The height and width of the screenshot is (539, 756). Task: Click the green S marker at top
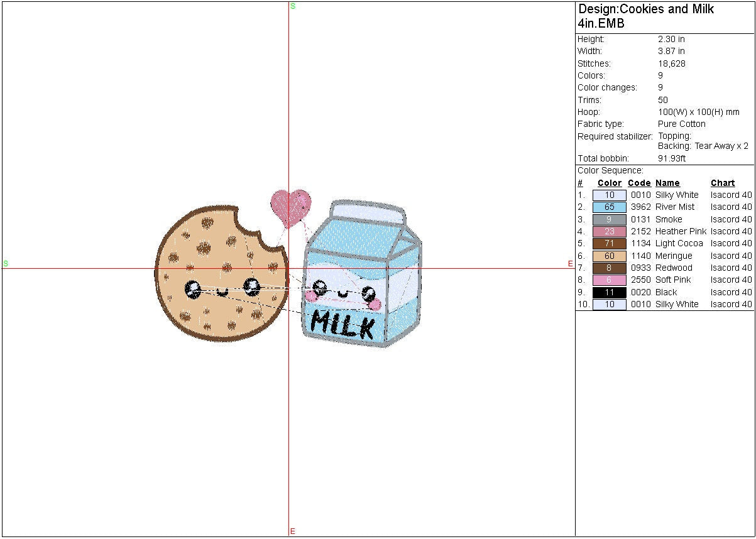click(x=293, y=6)
